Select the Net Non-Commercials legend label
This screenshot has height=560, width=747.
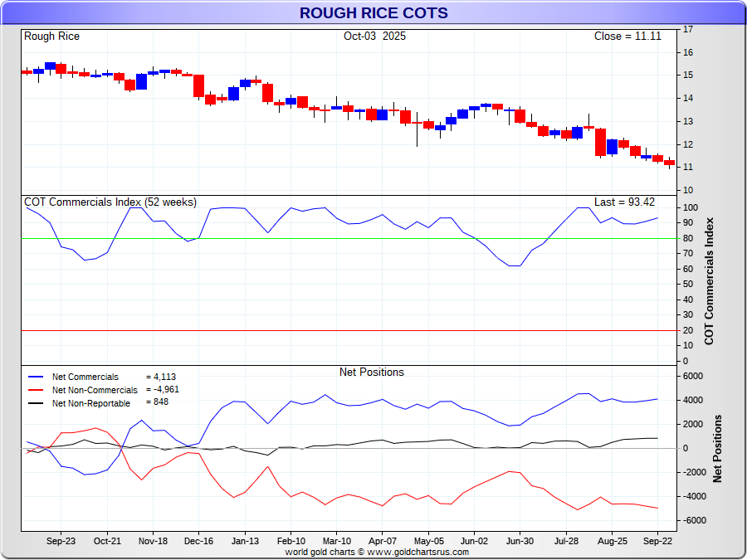95,390
